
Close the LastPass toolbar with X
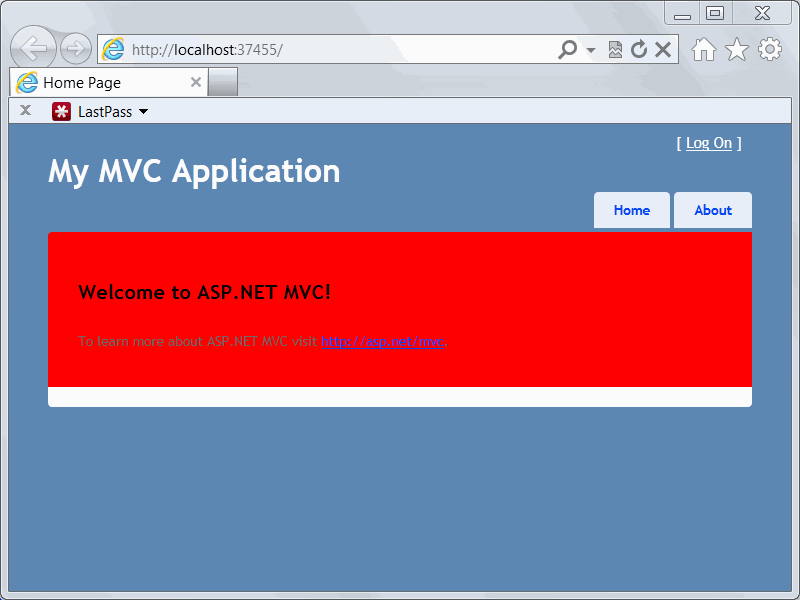pyautogui.click(x=26, y=110)
